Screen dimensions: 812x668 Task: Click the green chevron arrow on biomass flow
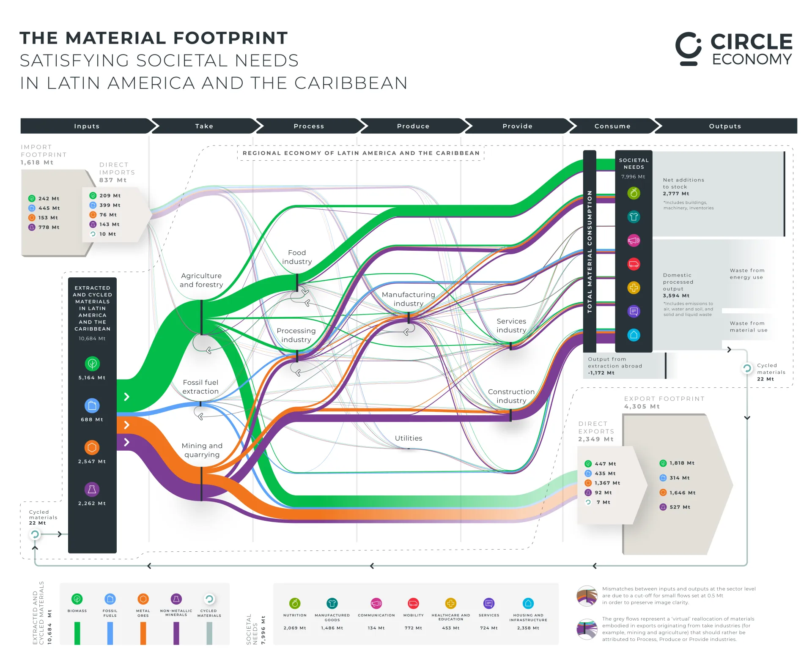126,397
